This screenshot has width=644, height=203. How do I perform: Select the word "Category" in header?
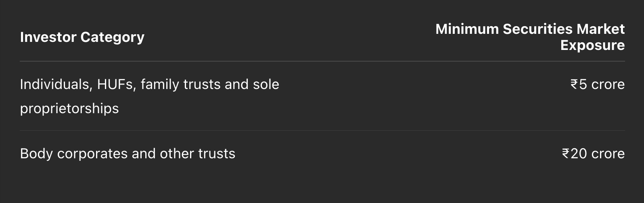[112, 37]
